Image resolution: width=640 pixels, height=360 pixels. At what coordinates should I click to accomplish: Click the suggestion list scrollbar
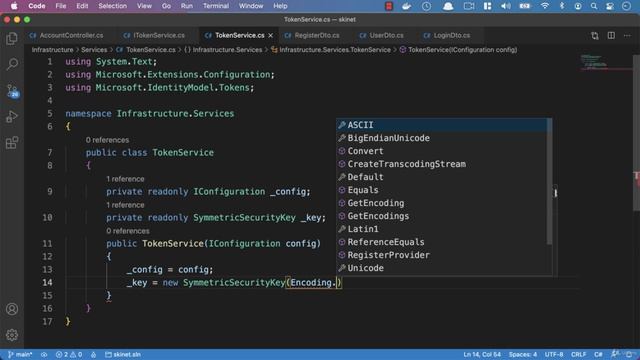[x=549, y=182]
